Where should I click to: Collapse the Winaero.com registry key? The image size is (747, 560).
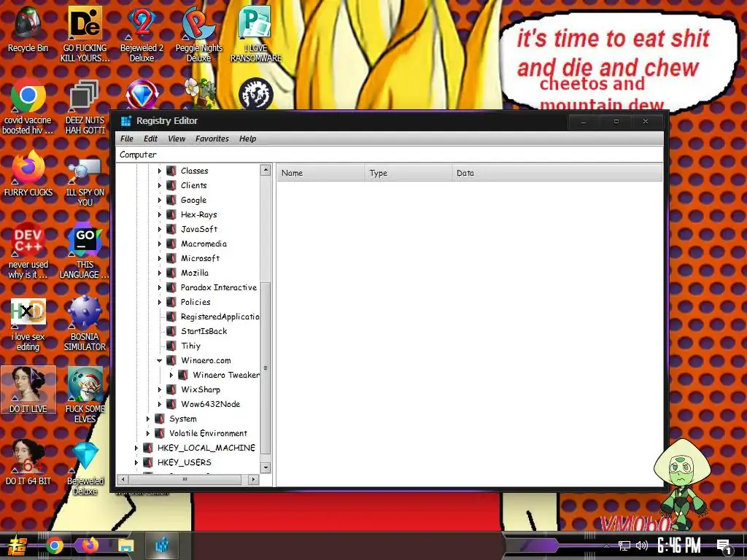click(x=160, y=360)
